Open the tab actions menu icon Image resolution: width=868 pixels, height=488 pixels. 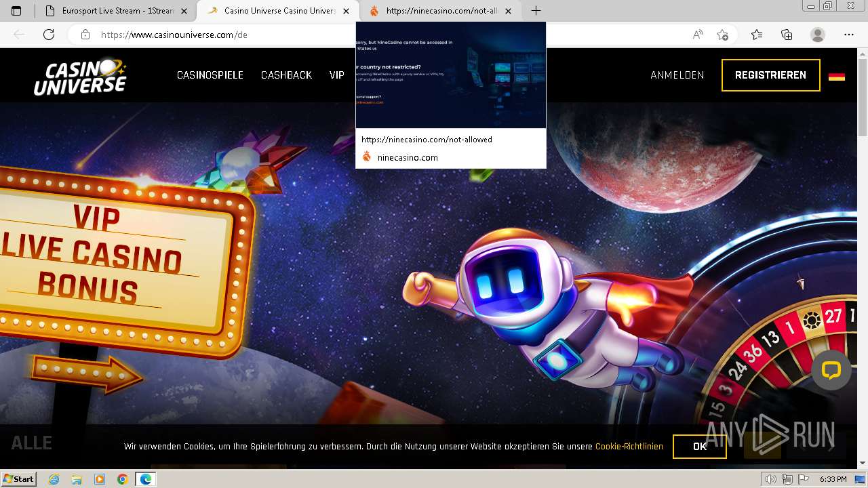[16, 11]
